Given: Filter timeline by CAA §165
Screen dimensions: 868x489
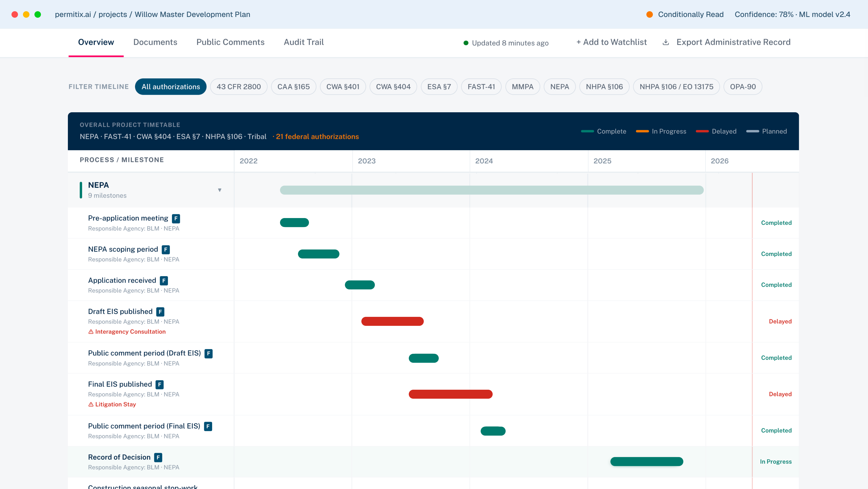Looking at the screenshot, I should click(293, 87).
